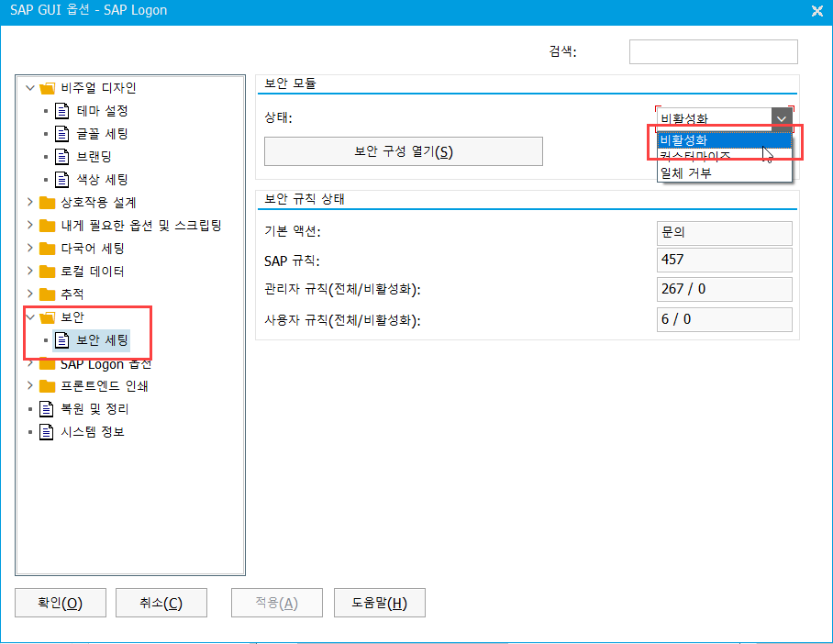Click the 적용(A) button
The height and width of the screenshot is (644, 833).
click(x=277, y=603)
